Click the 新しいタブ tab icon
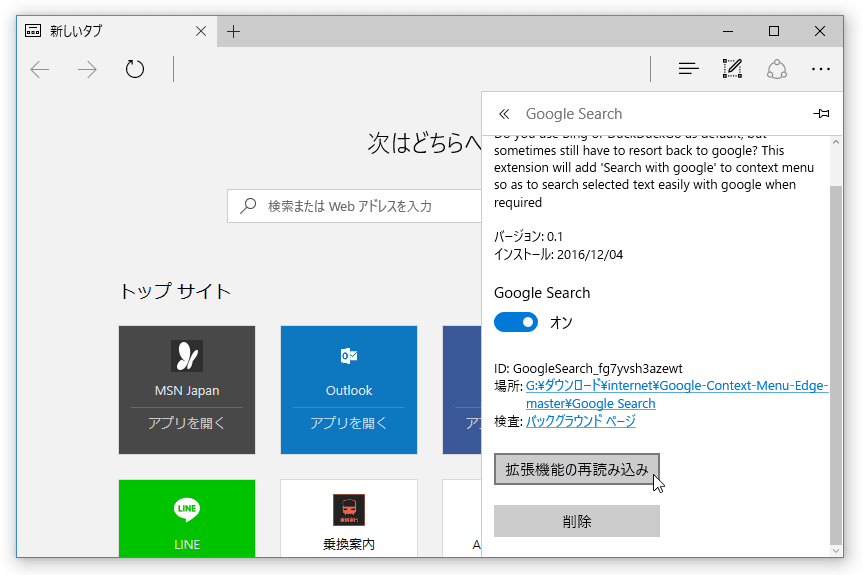This screenshot has height=575, width=863. pos(33,31)
